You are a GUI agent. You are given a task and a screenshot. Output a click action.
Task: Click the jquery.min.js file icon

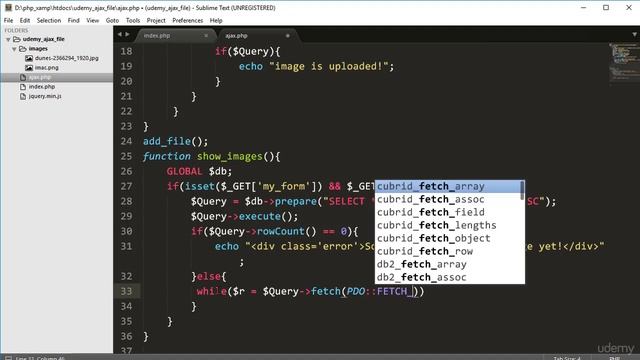(x=23, y=96)
